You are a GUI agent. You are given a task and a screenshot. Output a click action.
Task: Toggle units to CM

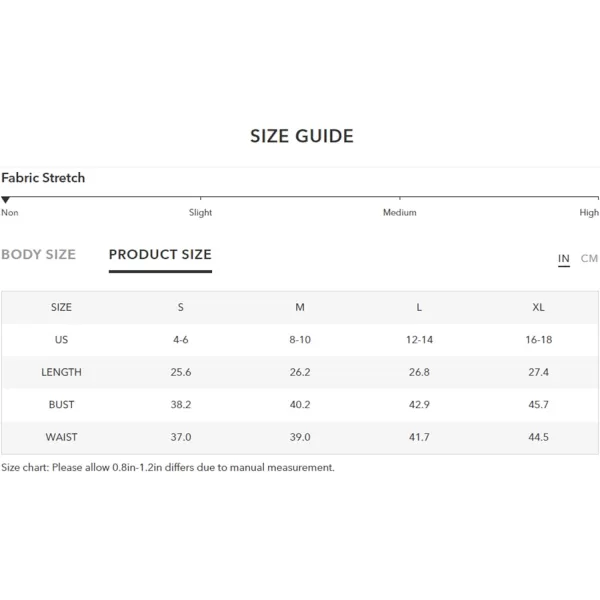point(589,259)
